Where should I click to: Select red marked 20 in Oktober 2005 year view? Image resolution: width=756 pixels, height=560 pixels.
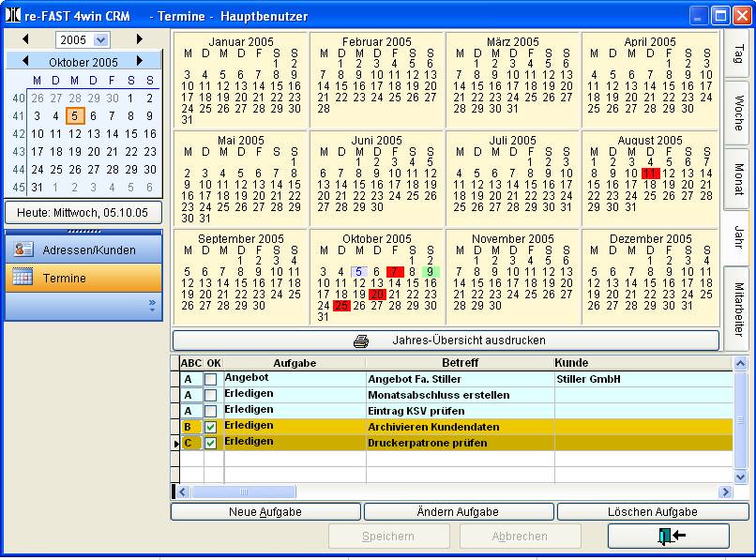[x=377, y=295]
